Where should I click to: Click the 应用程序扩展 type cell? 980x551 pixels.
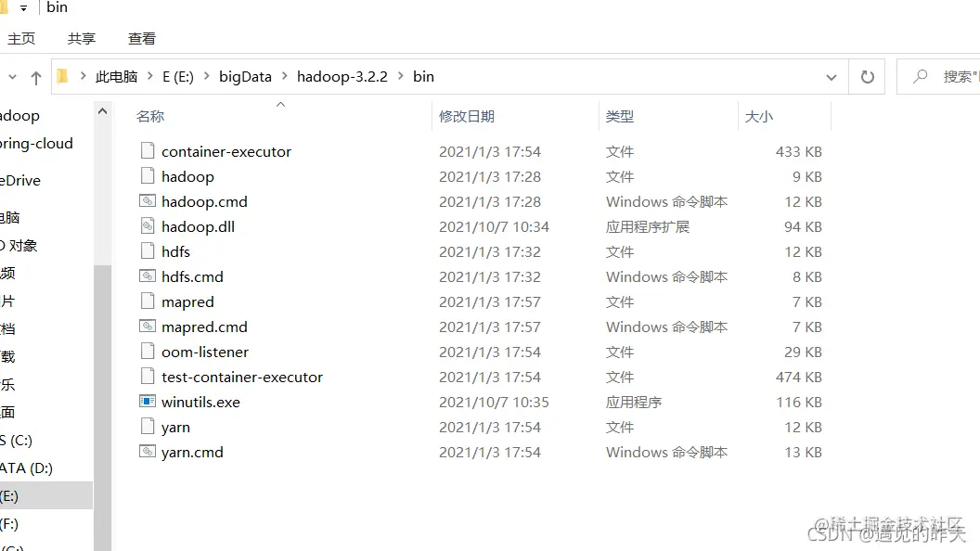pos(648,226)
